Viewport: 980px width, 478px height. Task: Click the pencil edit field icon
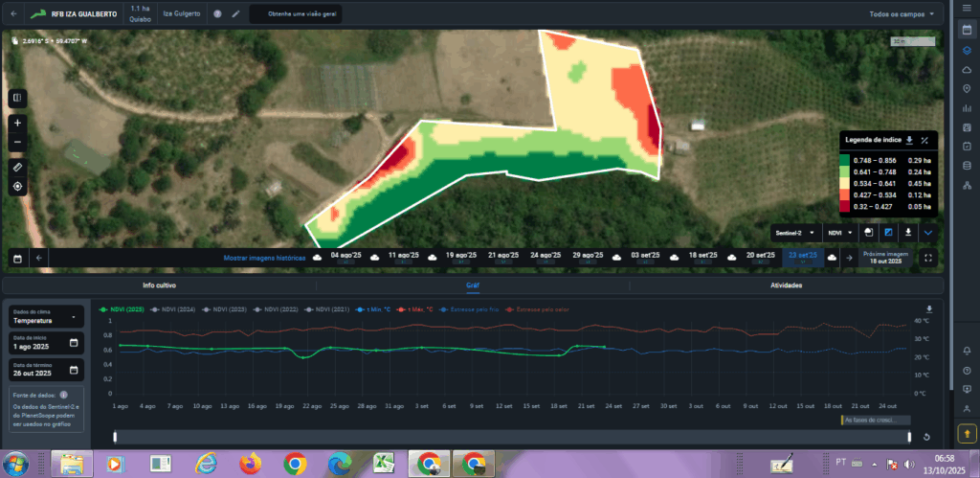pos(235,14)
